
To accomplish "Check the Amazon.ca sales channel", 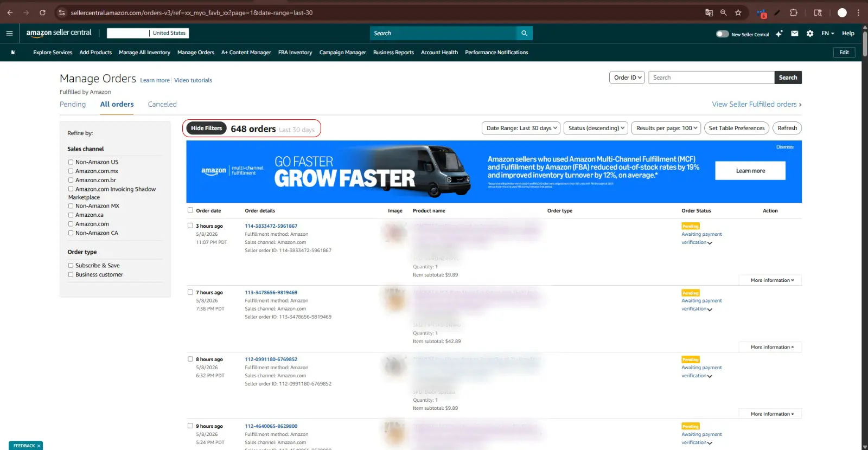I will [71, 215].
